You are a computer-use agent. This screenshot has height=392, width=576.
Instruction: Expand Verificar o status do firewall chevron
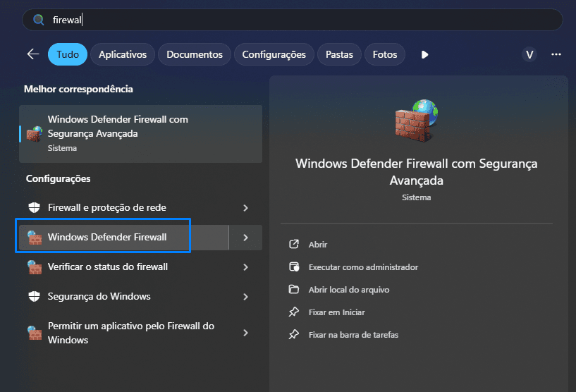(246, 267)
